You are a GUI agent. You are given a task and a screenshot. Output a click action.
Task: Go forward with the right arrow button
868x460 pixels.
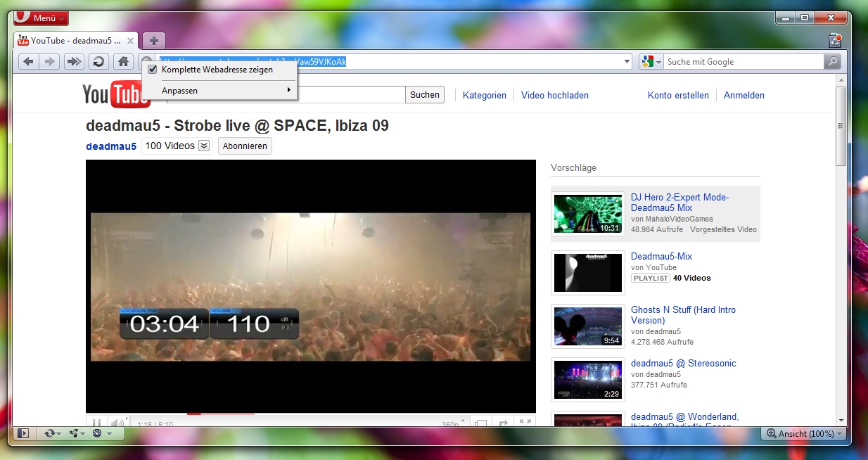point(49,62)
